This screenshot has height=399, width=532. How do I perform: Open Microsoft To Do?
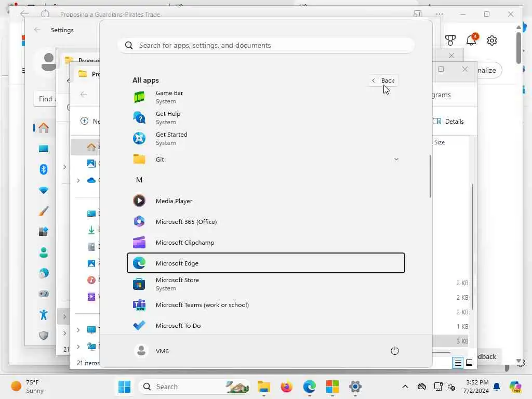tap(265, 325)
